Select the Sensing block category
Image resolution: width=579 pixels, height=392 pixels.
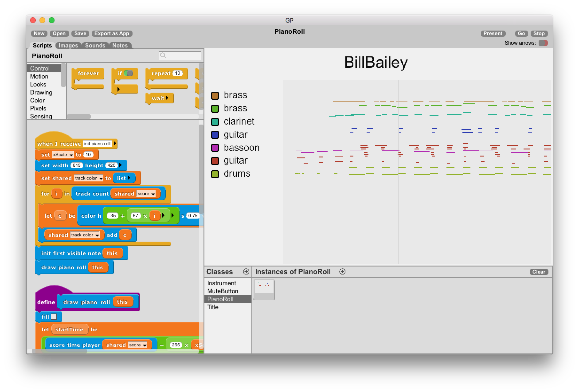(x=44, y=116)
